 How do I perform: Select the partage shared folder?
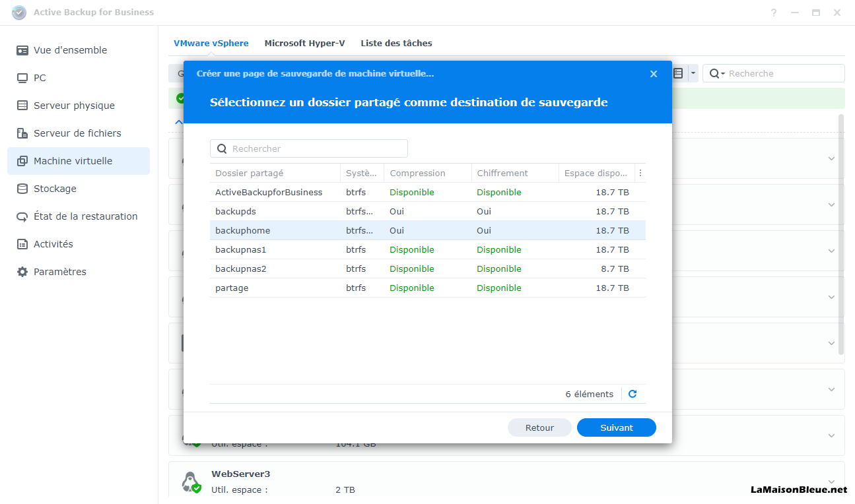pos(428,288)
